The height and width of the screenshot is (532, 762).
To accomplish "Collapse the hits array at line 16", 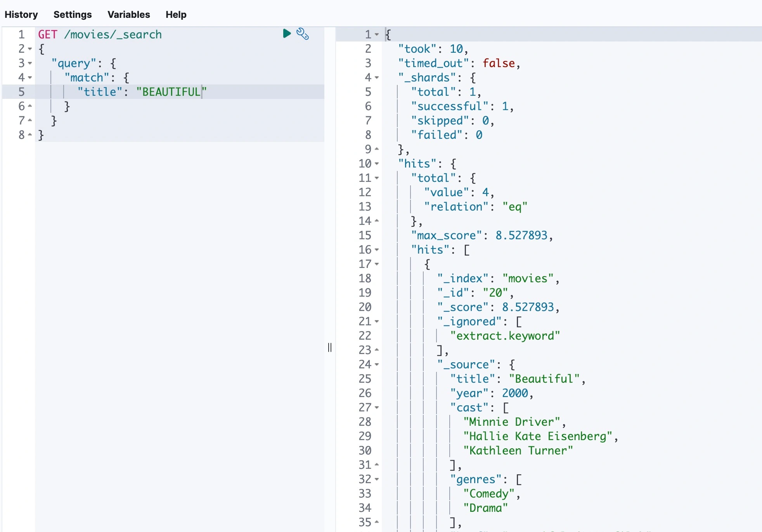I will 377,250.
